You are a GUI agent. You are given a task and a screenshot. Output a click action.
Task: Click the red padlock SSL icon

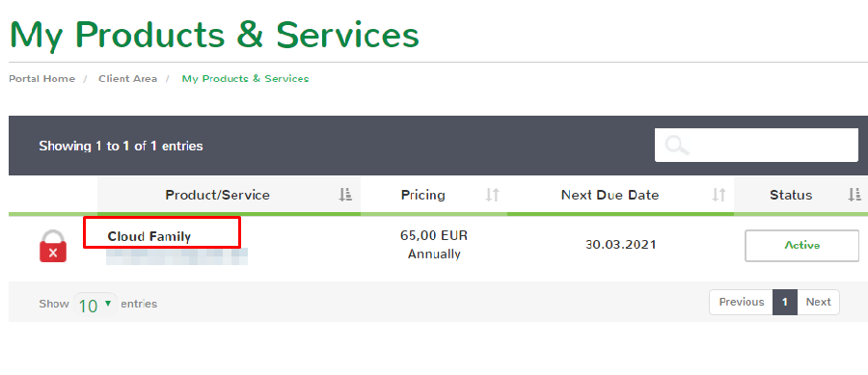point(53,246)
